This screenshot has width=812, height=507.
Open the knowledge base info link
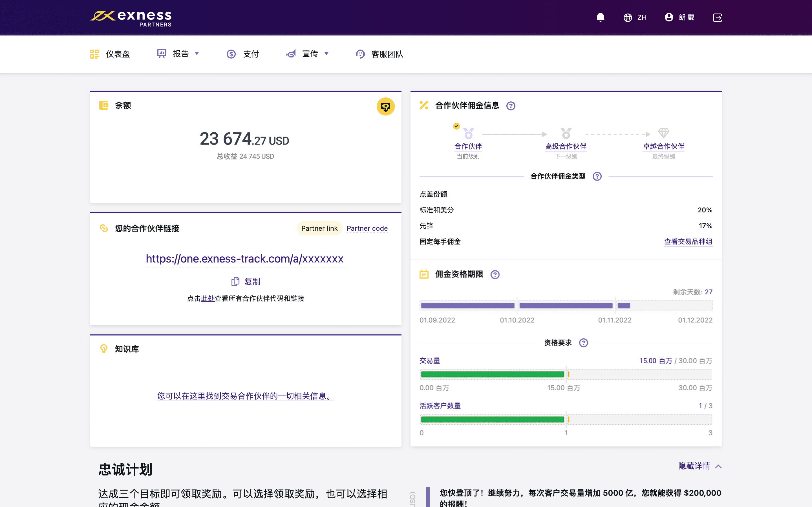(x=245, y=396)
